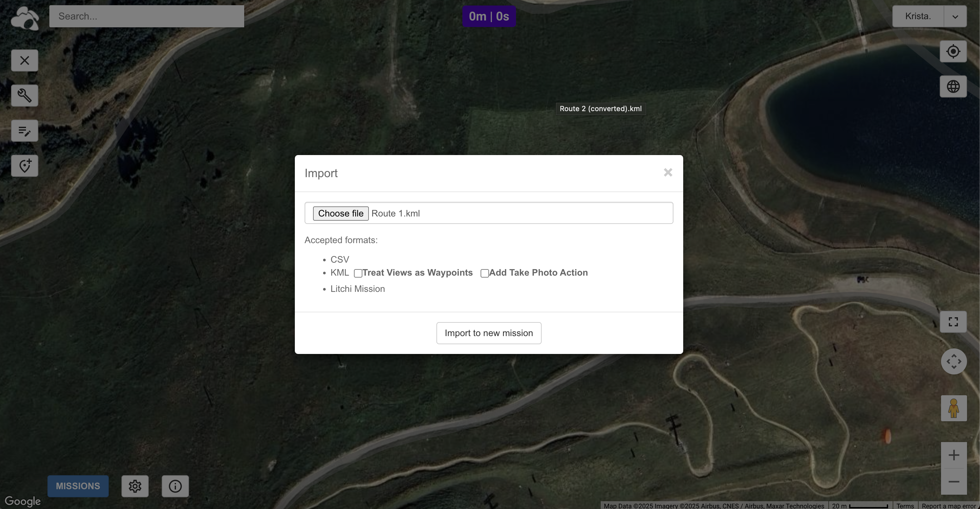Toggle fullscreen map view icon
Viewport: 980px width, 509px height.
click(953, 322)
